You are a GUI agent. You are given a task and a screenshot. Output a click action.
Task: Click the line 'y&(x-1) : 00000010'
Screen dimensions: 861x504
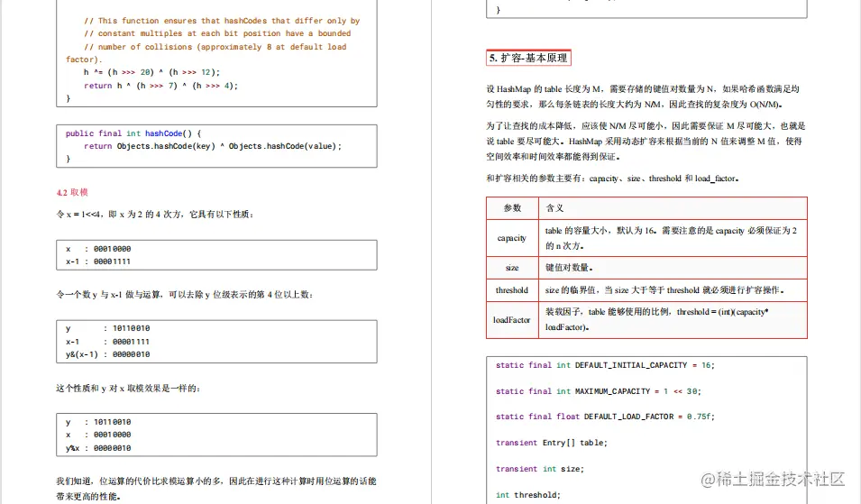point(107,354)
